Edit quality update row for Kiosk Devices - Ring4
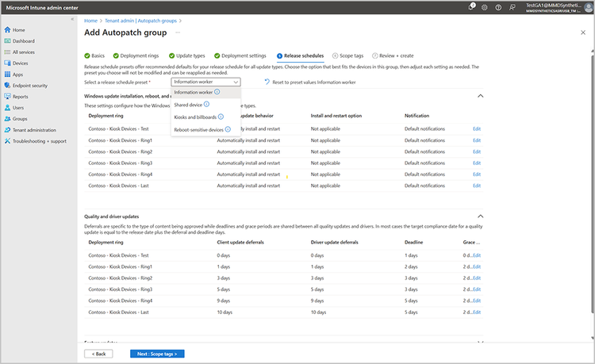595x364 pixels. click(x=477, y=301)
